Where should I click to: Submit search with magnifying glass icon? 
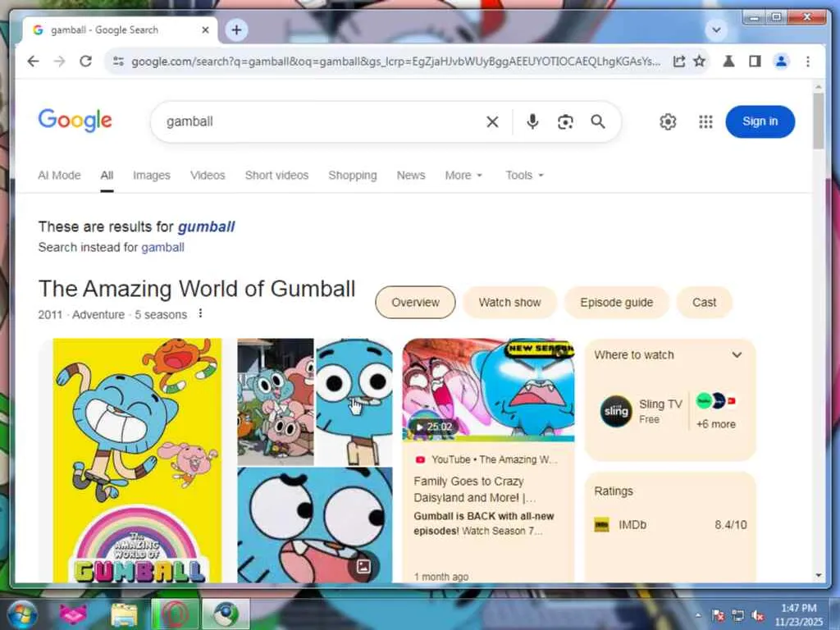[x=598, y=121]
